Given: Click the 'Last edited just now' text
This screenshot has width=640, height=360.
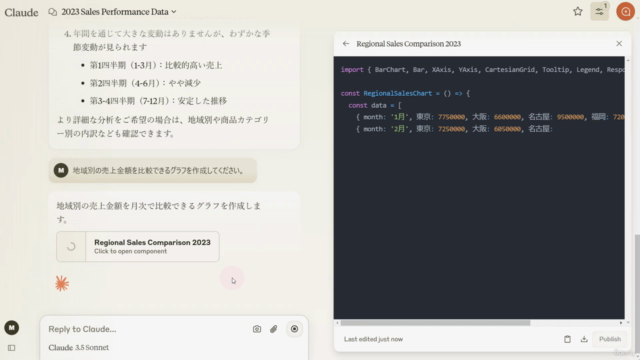Looking at the screenshot, I should (373, 339).
